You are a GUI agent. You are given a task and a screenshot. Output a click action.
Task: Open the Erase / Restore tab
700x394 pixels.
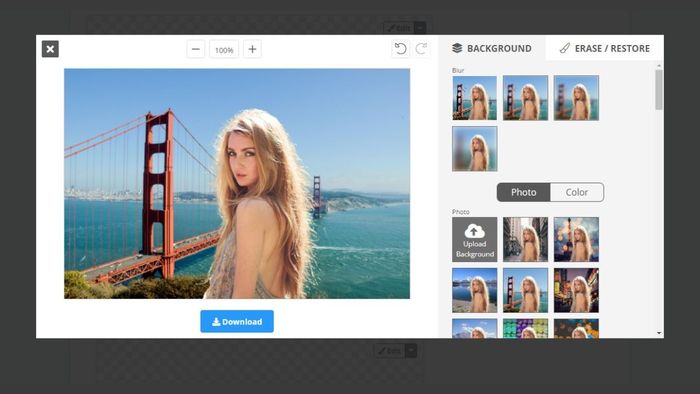tap(604, 48)
